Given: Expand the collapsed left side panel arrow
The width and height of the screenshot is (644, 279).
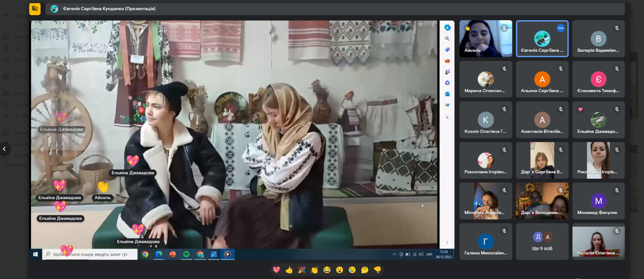Looking at the screenshot, I should point(5,149).
